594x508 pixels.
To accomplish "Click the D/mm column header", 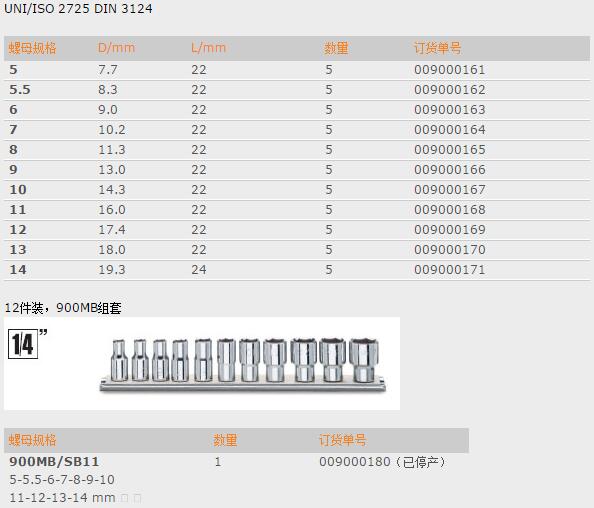I will (116, 48).
